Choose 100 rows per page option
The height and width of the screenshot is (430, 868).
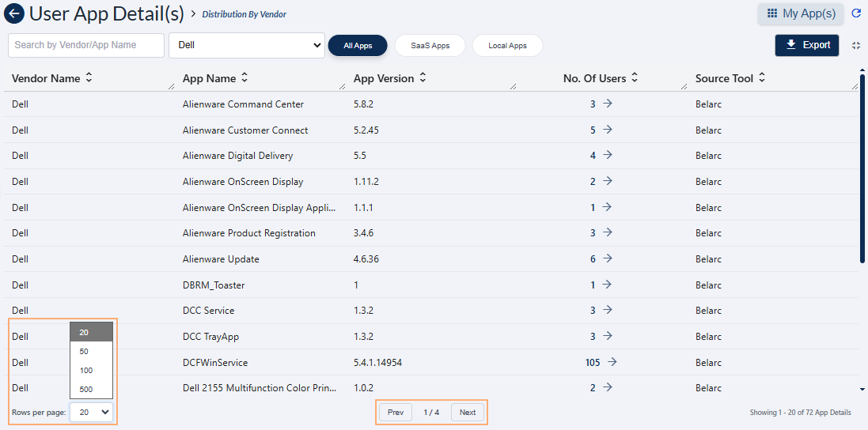(x=91, y=370)
